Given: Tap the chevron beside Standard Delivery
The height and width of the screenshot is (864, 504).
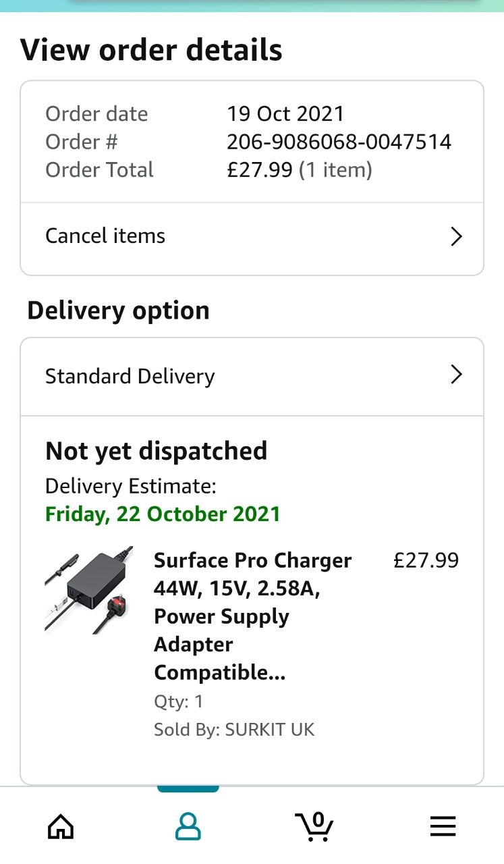Looking at the screenshot, I should pyautogui.click(x=457, y=375).
